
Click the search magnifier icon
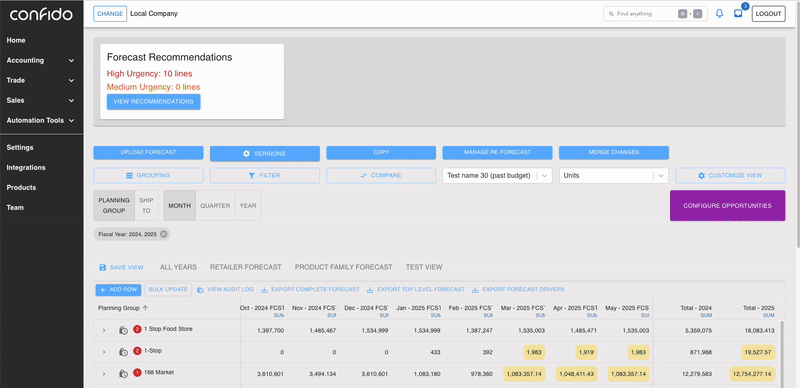coord(611,14)
